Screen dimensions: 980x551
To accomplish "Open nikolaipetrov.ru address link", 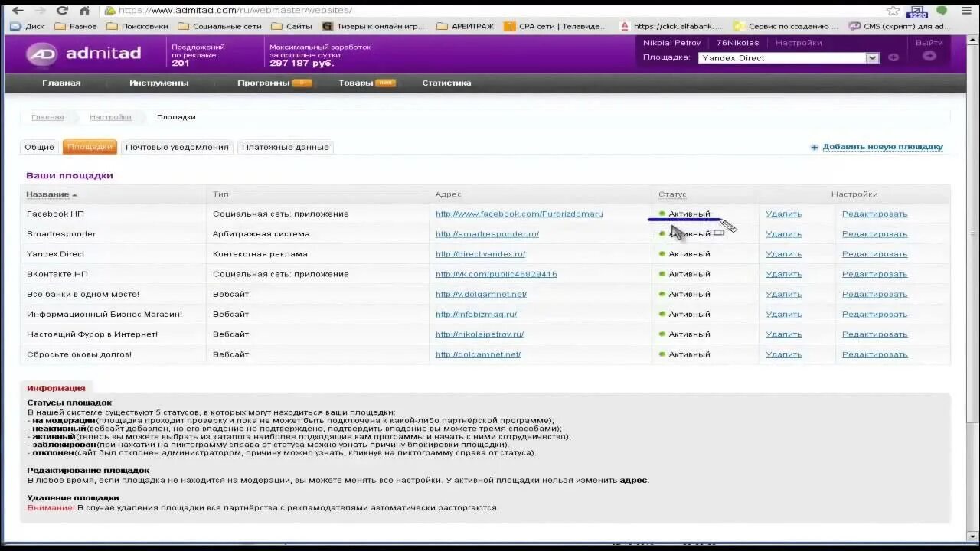I will [x=479, y=334].
